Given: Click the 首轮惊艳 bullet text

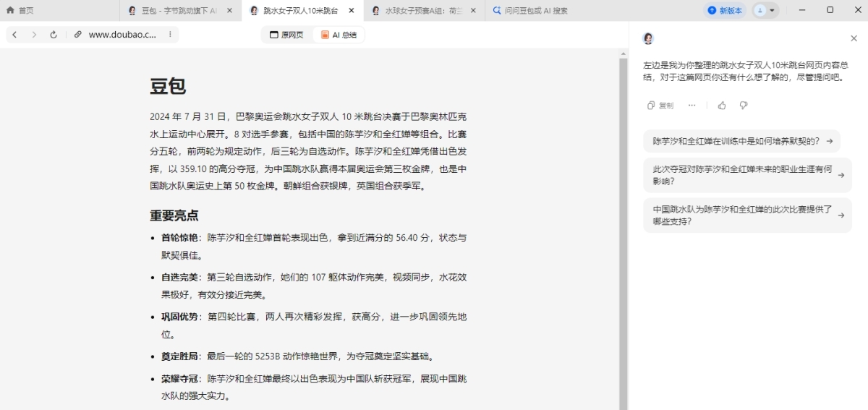Looking at the screenshot, I should pyautogui.click(x=314, y=246).
